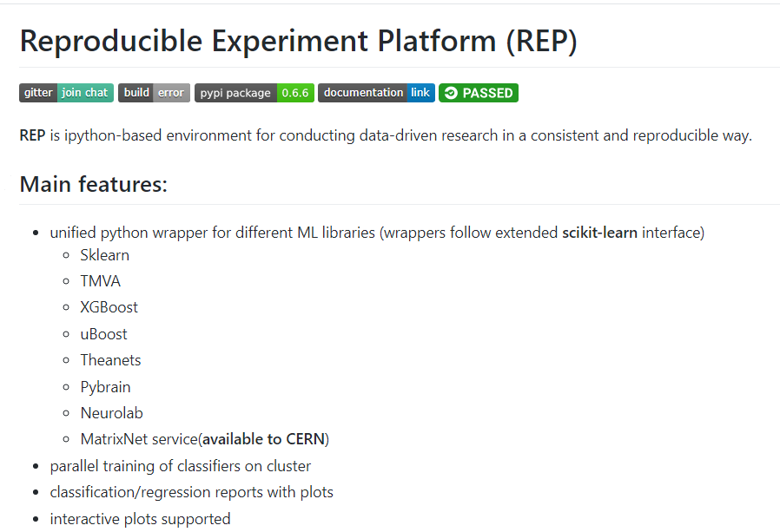Click the Pybrain list item

106,387
